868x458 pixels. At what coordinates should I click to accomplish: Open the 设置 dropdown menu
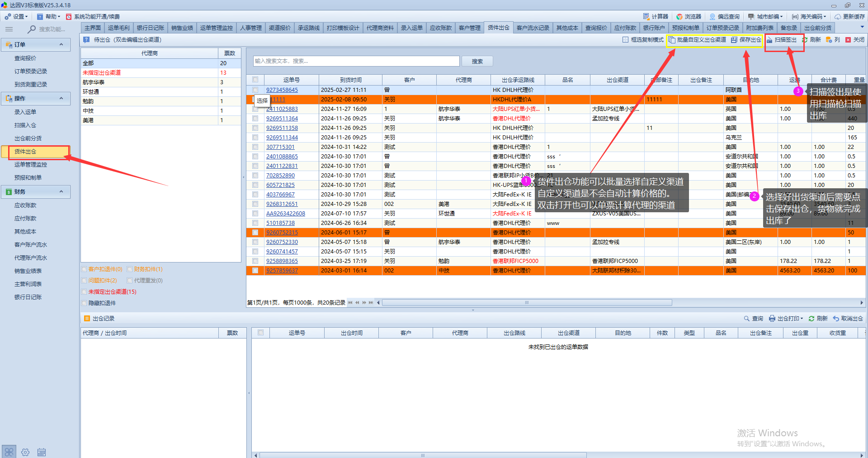tap(16, 17)
